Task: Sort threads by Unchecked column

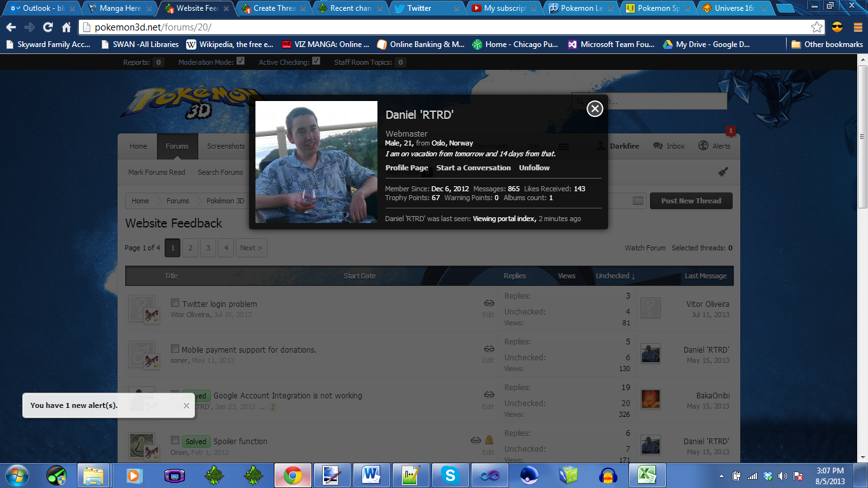Action: (x=615, y=276)
